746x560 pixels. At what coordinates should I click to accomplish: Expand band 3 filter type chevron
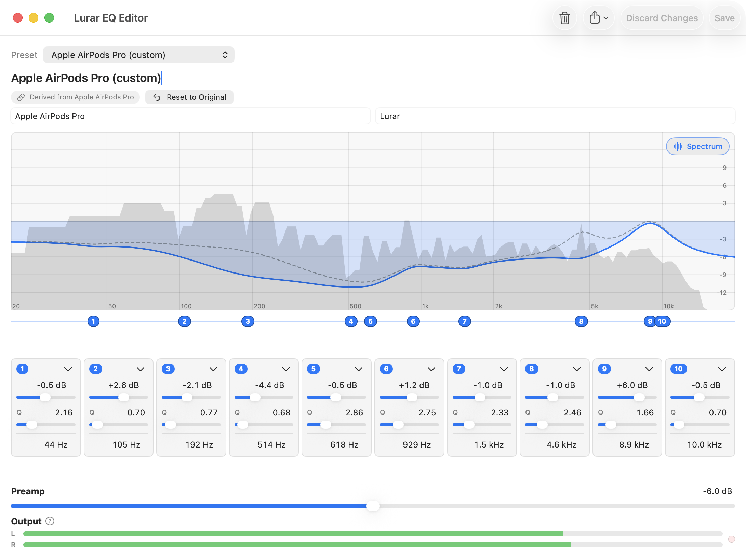pyautogui.click(x=213, y=369)
